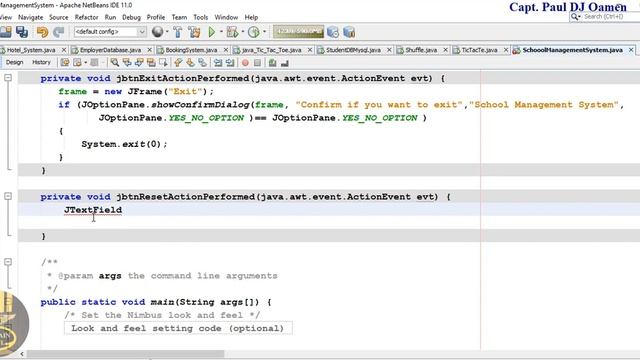The height and width of the screenshot is (360, 640).
Task: Switch to Design view
Action: tap(14, 62)
